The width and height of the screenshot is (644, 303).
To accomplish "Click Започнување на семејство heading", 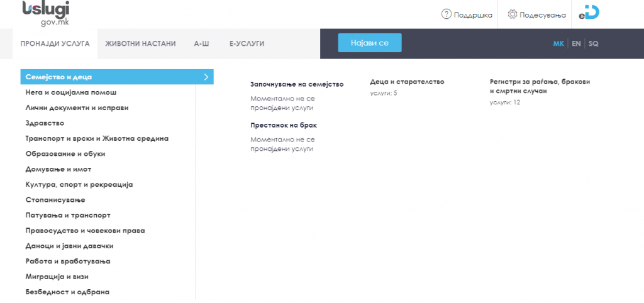I will click(297, 84).
